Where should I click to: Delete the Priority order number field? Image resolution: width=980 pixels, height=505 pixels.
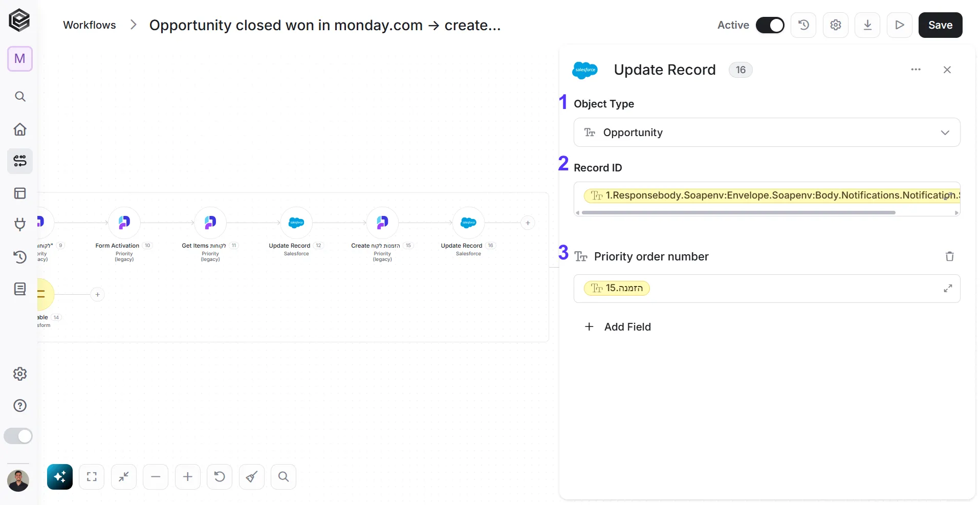pyautogui.click(x=950, y=256)
